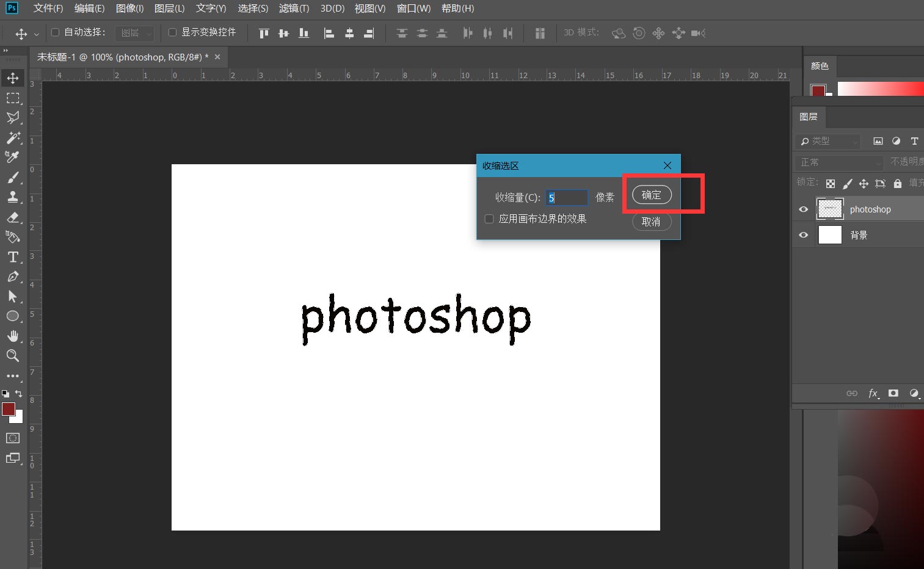Click the align right edges icon
924x569 pixels.
369,33
